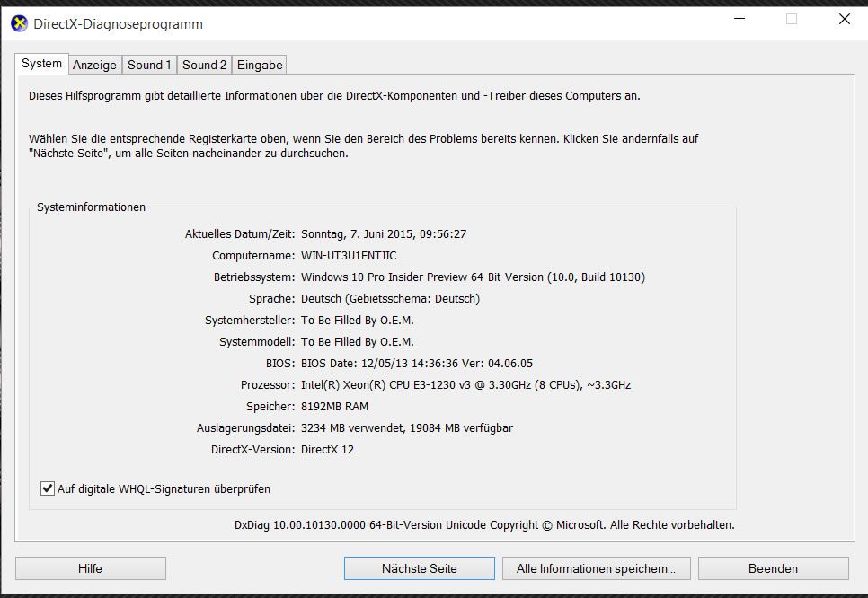The image size is (868, 598).
Task: Click the Systemhersteller value To Be Filled By O.E.M.
Action: pos(357,321)
